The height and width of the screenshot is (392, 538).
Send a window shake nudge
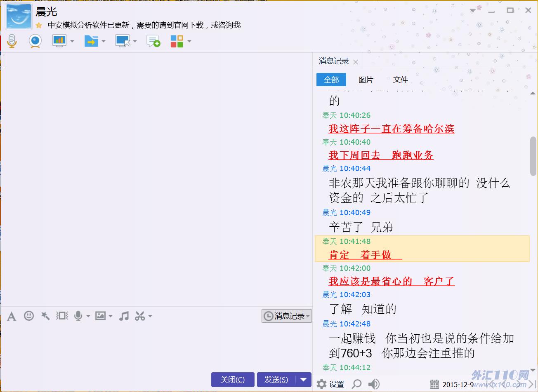pos(62,316)
